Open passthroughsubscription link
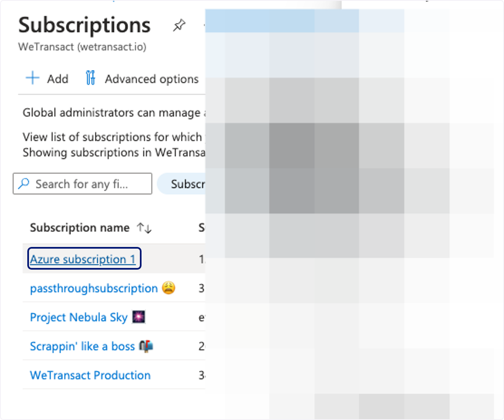504x420 pixels. coord(94,288)
